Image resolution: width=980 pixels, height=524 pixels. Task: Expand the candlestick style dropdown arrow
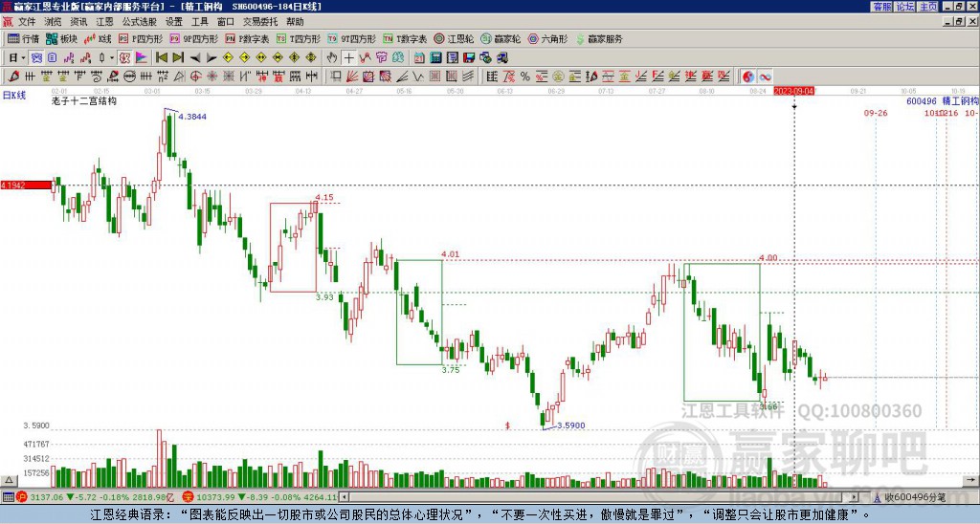point(112,58)
